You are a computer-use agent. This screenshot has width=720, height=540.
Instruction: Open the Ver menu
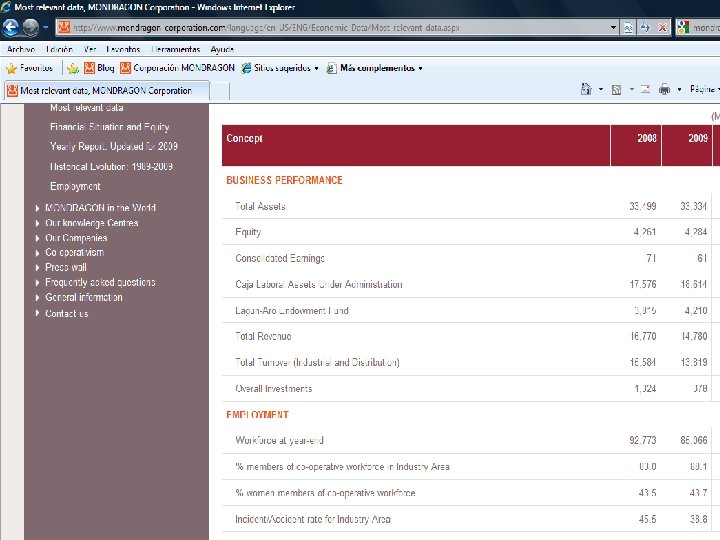pos(90,49)
